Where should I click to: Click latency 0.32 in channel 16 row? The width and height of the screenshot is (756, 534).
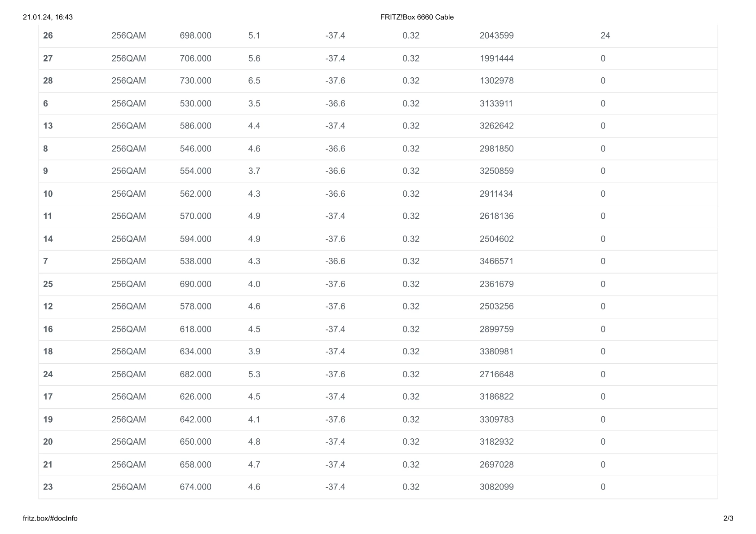411,329
